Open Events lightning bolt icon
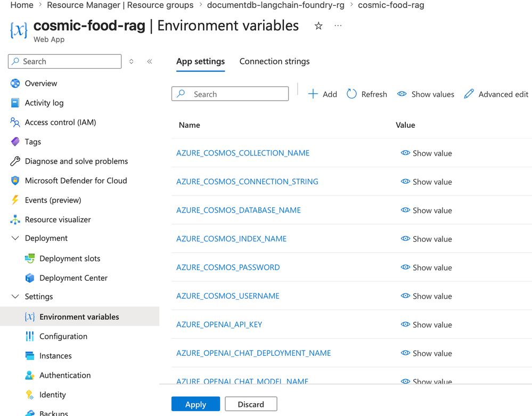The image size is (532, 416). click(x=15, y=200)
